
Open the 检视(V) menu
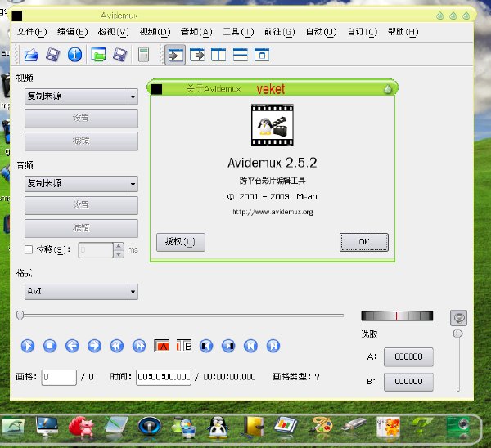(x=114, y=32)
